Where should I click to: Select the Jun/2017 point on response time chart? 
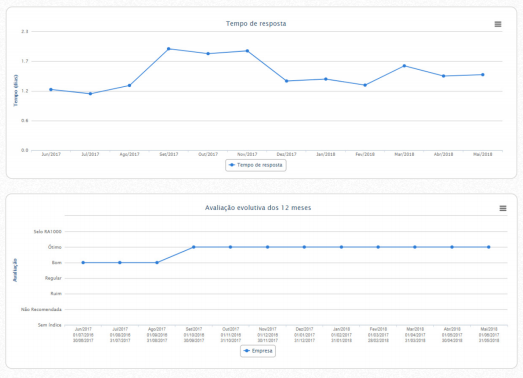tap(51, 89)
